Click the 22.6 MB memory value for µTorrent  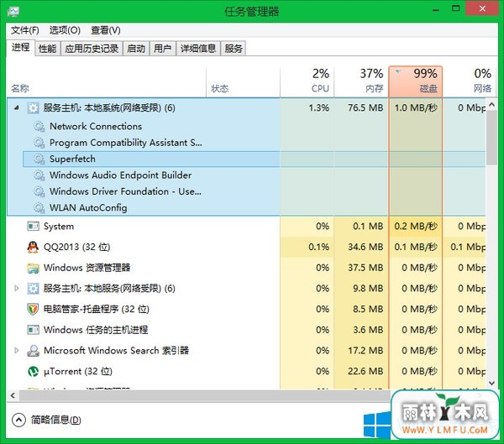pos(365,371)
